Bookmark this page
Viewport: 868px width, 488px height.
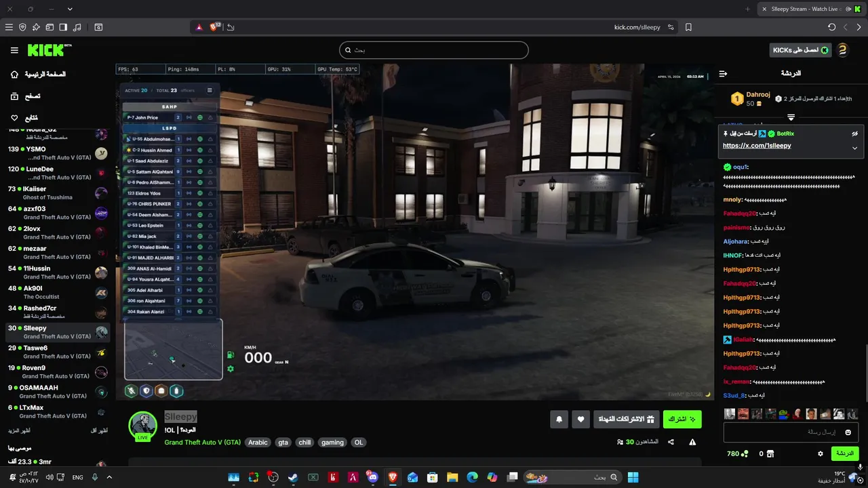point(688,27)
